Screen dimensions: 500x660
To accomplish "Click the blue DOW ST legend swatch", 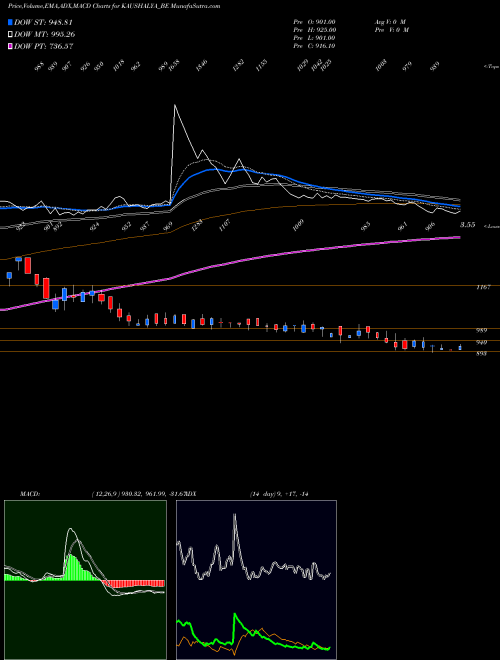I will (10, 22).
